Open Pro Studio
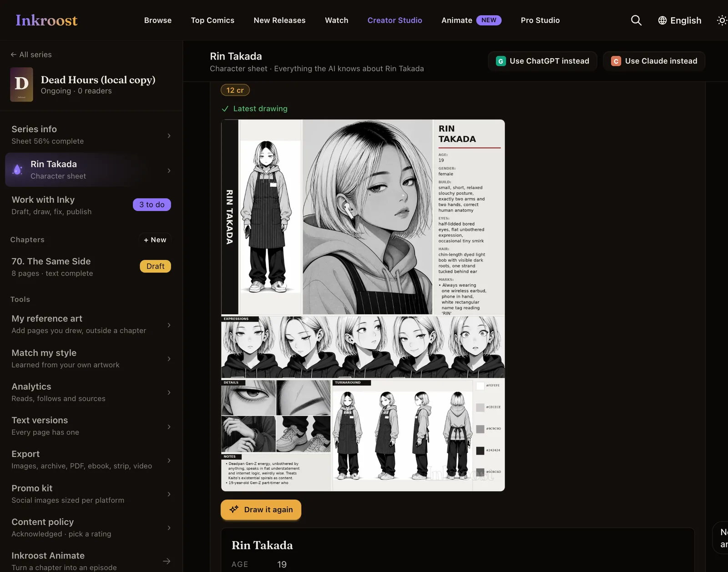This screenshot has height=572, width=728. point(540,20)
